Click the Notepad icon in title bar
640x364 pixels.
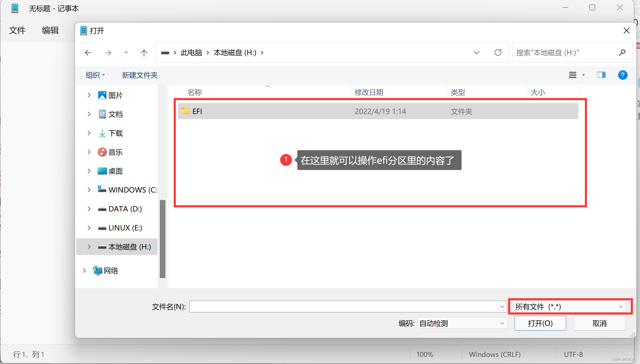click(x=15, y=8)
